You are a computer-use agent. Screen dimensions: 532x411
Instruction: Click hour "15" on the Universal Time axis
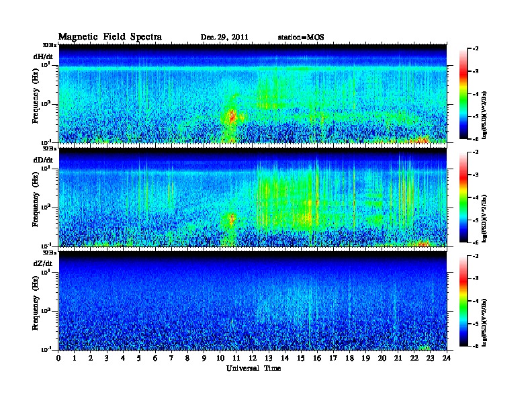click(x=301, y=359)
